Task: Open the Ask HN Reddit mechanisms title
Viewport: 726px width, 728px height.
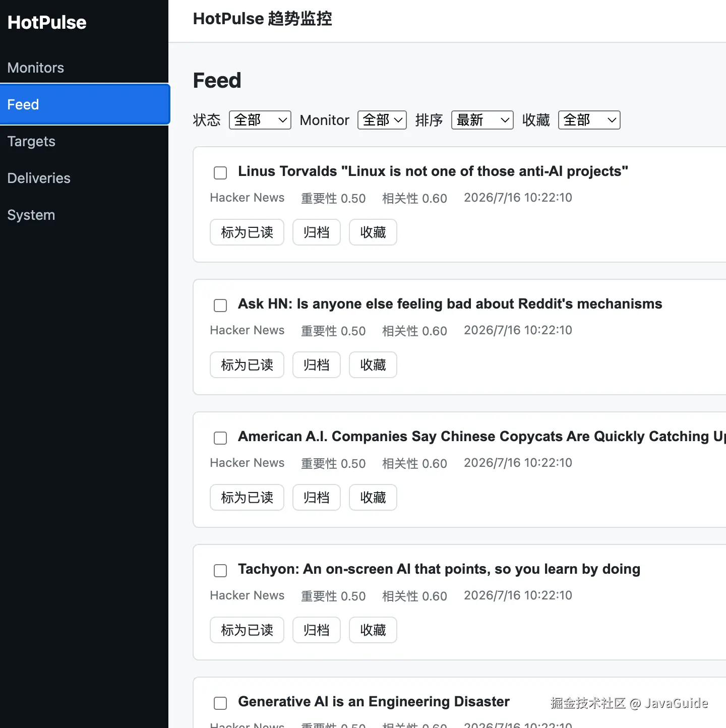Action: [x=450, y=304]
